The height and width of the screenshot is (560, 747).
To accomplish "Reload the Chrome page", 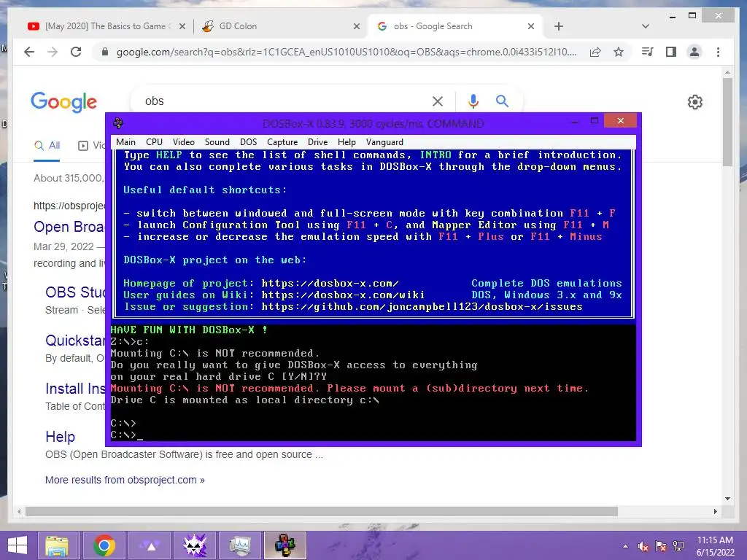I will pyautogui.click(x=76, y=52).
